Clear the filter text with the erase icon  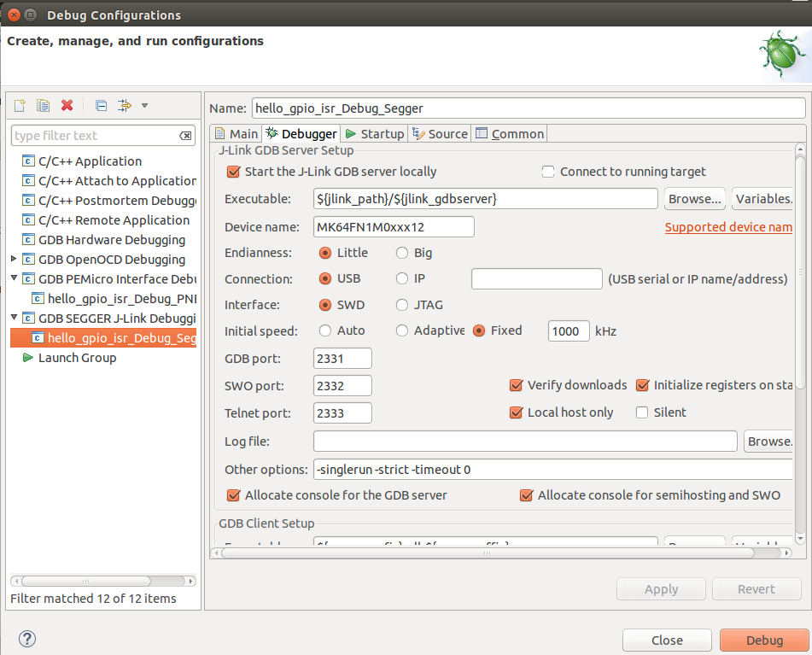185,136
